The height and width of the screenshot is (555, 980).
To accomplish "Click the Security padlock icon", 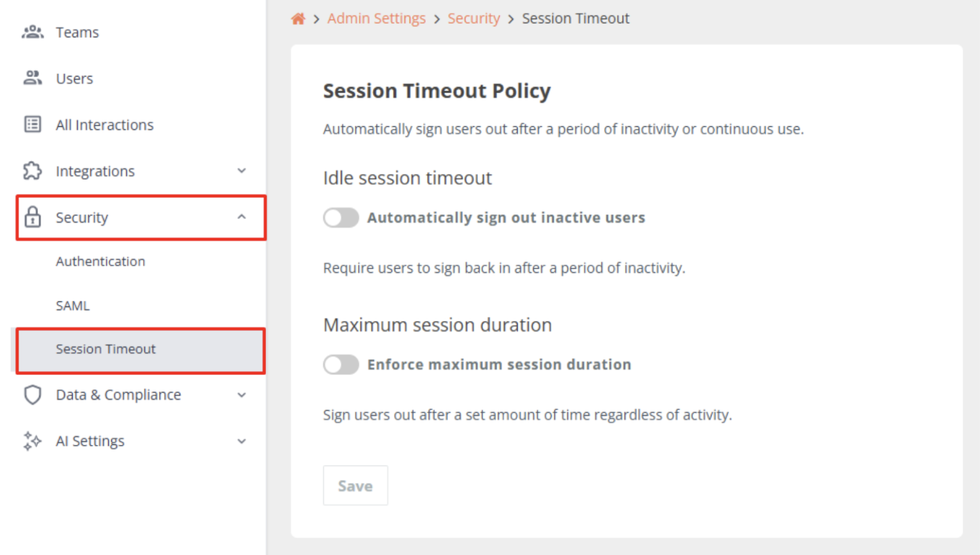I will (x=32, y=218).
